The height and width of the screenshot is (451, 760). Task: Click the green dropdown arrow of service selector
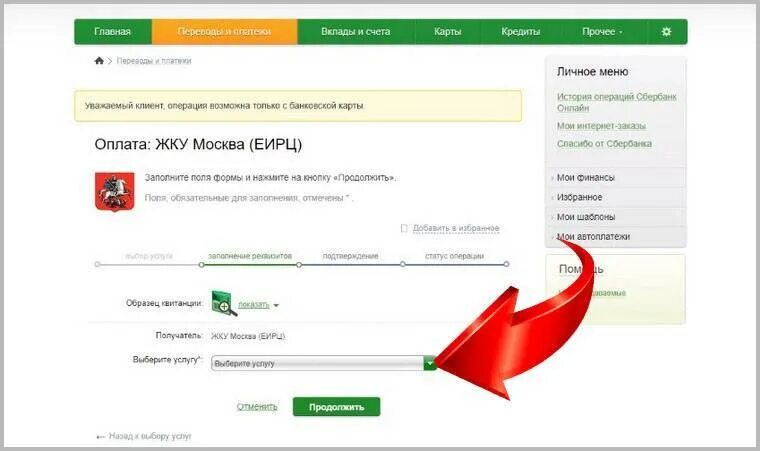(430, 363)
